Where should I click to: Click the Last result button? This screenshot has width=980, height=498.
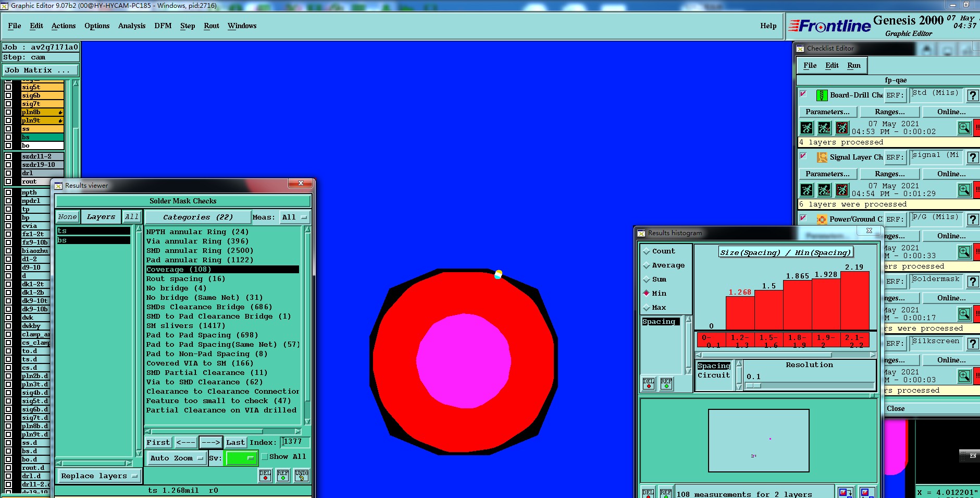(235, 442)
